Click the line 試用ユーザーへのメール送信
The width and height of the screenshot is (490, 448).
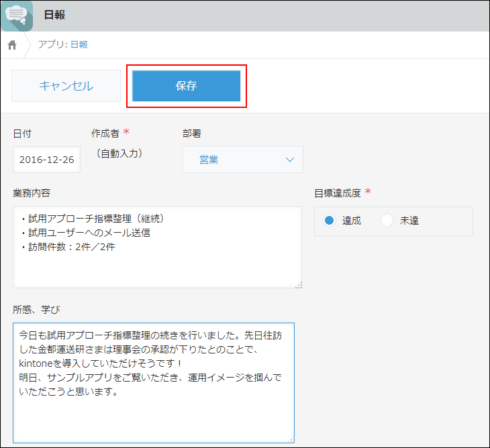coord(86,233)
